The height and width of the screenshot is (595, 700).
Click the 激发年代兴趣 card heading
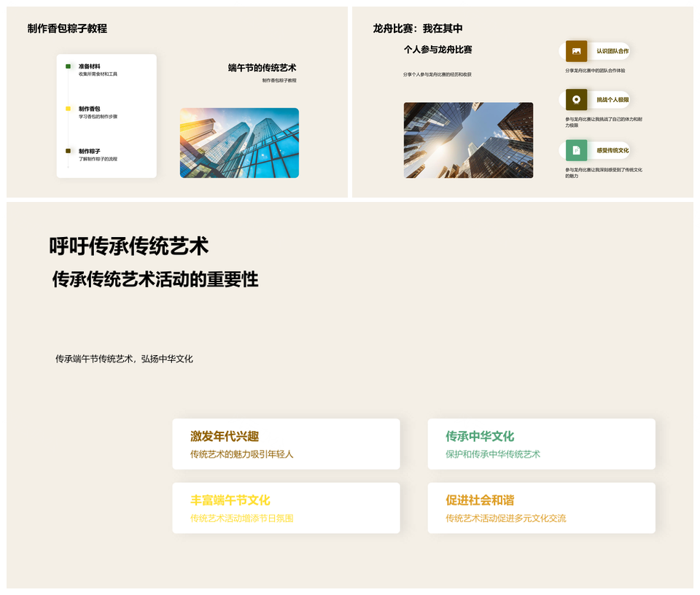225,436
